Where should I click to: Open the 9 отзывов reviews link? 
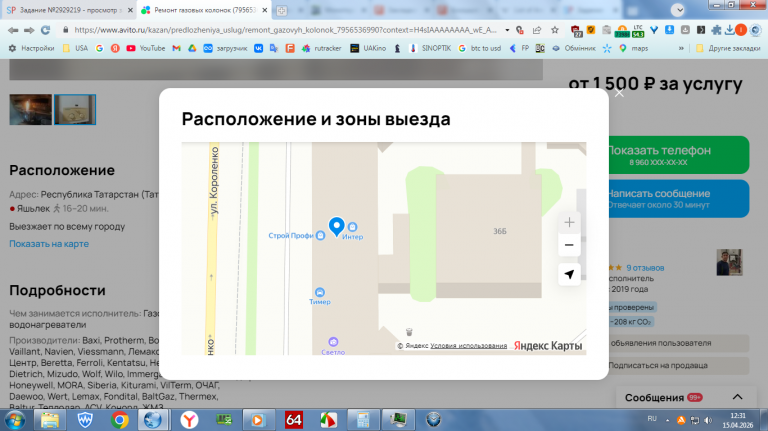coord(645,268)
